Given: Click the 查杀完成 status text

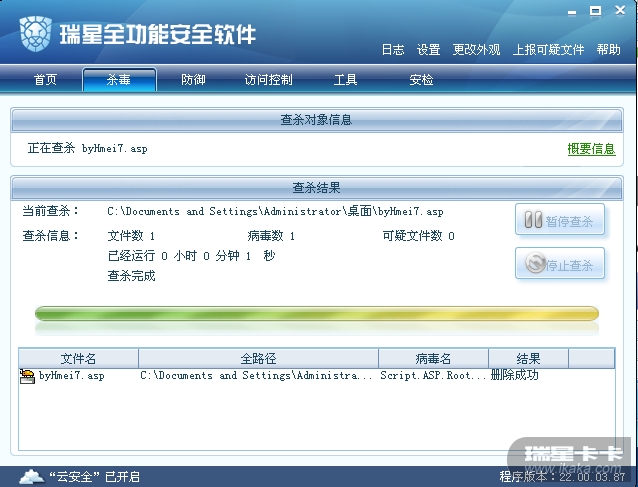Looking at the screenshot, I should click(x=131, y=276).
